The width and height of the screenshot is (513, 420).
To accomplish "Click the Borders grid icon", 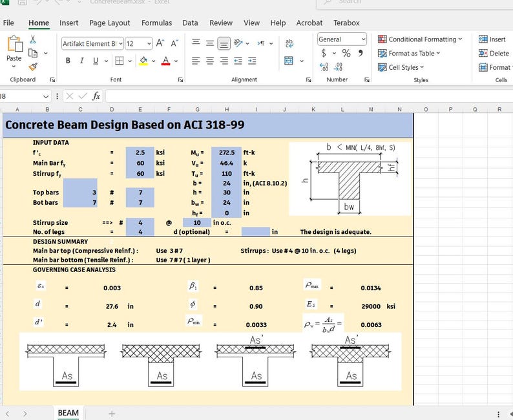I will 120,61.
